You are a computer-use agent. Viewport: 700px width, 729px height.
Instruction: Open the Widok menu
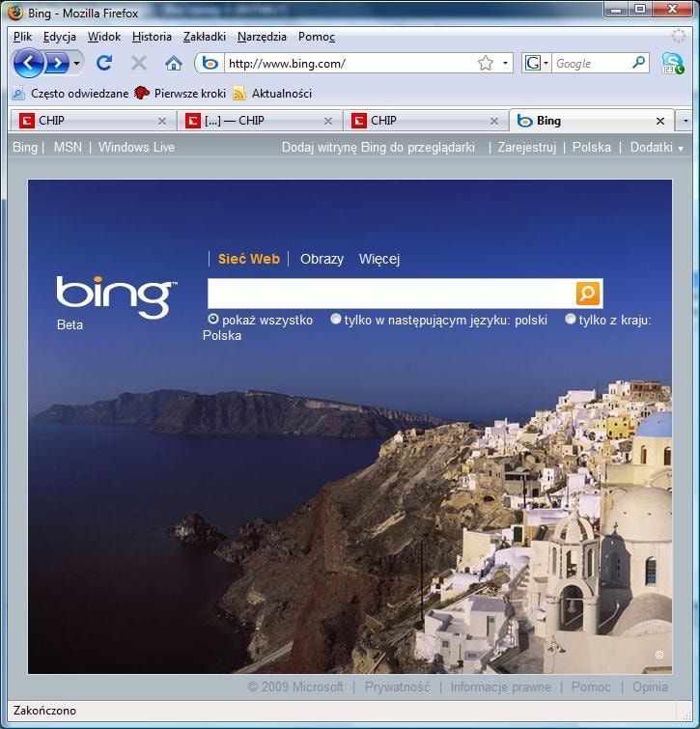coord(104,37)
